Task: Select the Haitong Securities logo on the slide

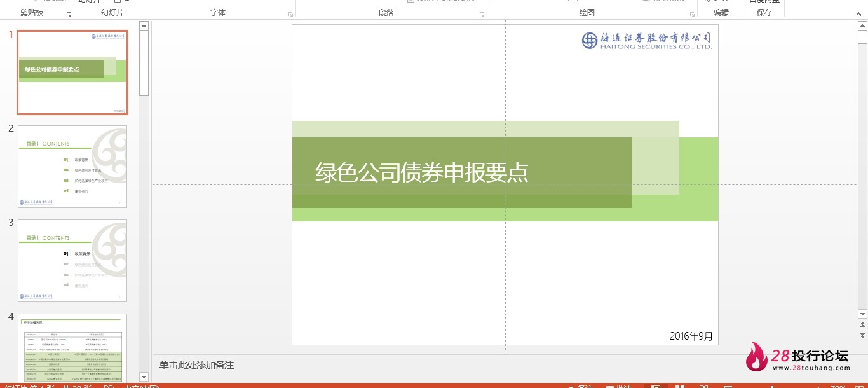Action: (647, 41)
